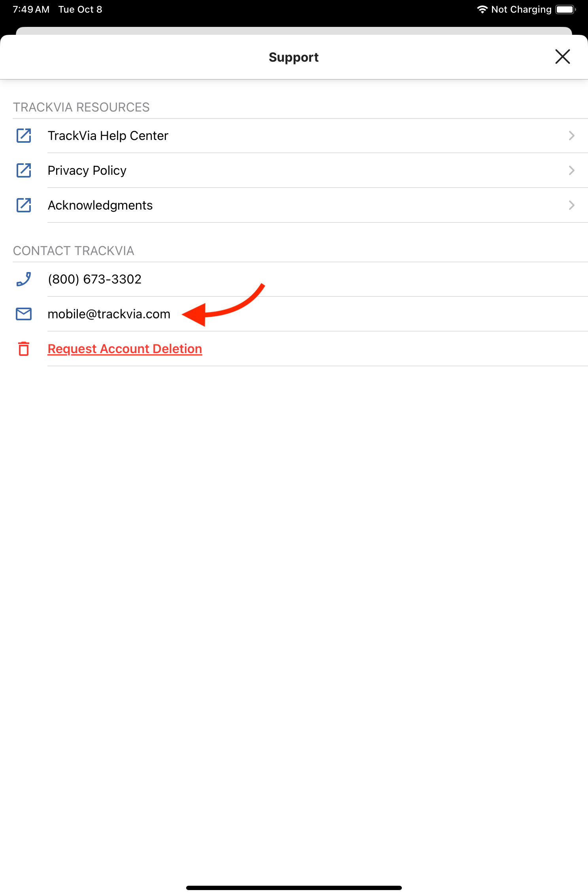The width and height of the screenshot is (588, 896).
Task: Close the Support dialog with X
Action: [x=562, y=57]
